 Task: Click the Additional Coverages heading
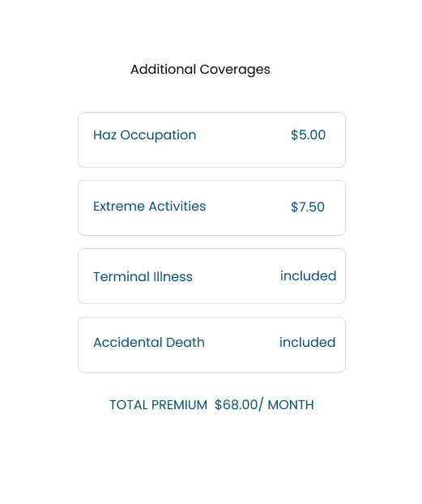(200, 70)
